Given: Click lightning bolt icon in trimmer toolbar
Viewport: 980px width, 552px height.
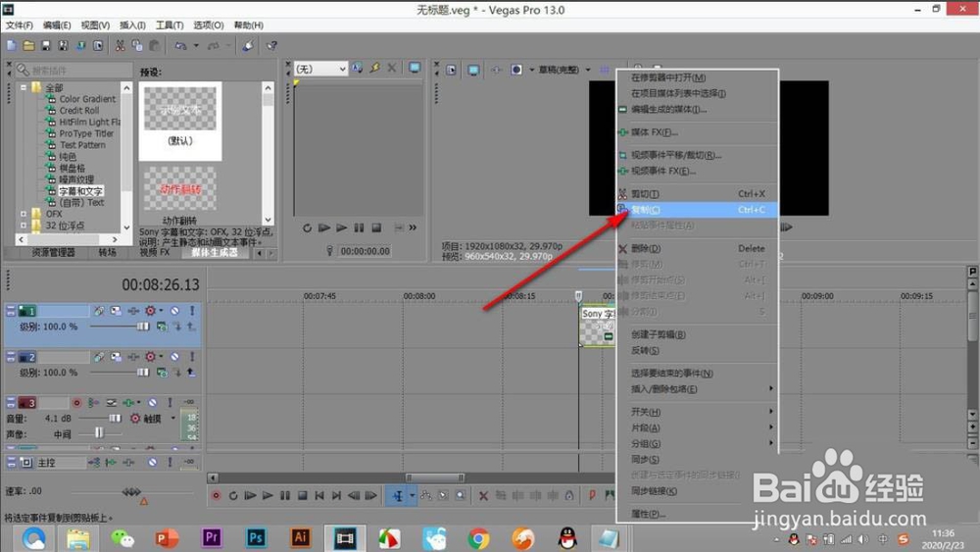Looking at the screenshot, I should pyautogui.click(x=374, y=68).
